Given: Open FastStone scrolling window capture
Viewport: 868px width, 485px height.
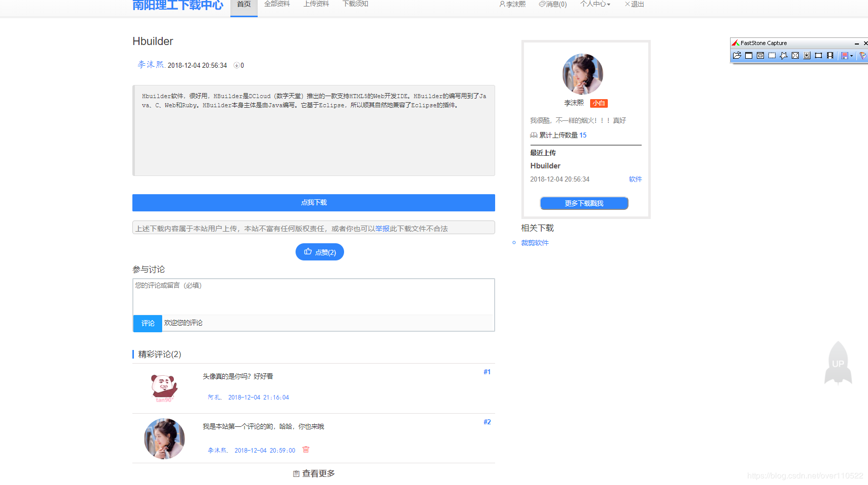Looking at the screenshot, I should [807, 56].
